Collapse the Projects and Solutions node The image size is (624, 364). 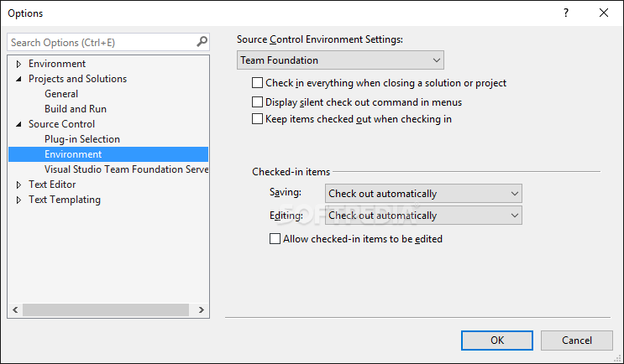[18, 79]
